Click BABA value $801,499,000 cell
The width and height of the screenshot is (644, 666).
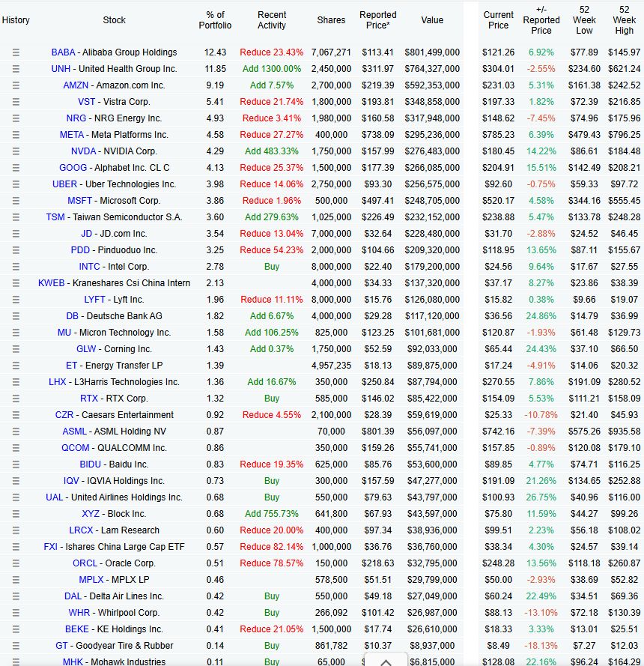tap(432, 52)
